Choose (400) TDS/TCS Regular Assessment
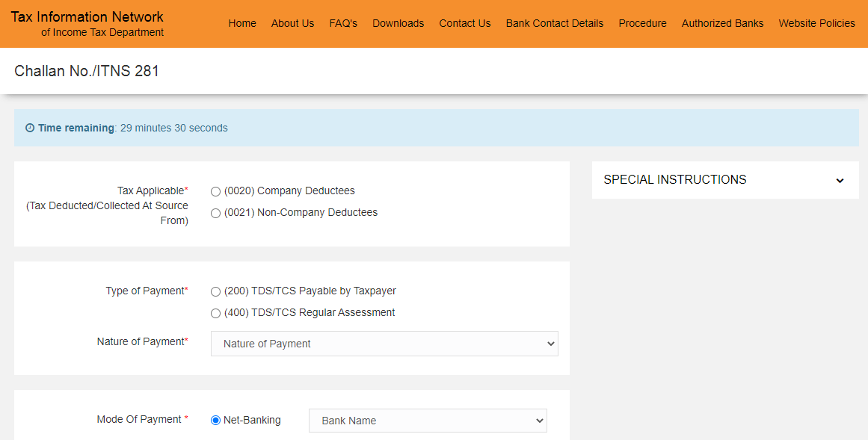Screen dimensions: 868x440 215,313
